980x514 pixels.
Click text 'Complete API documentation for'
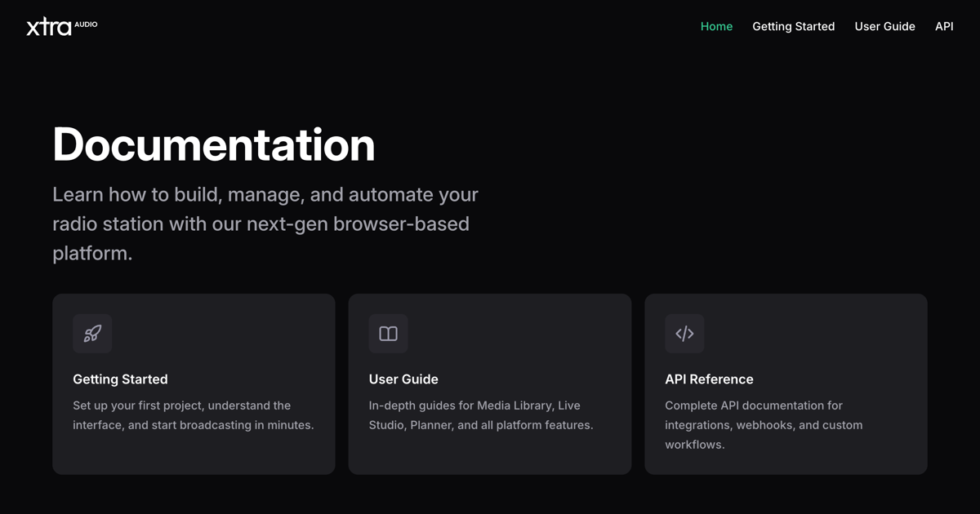[x=754, y=405]
